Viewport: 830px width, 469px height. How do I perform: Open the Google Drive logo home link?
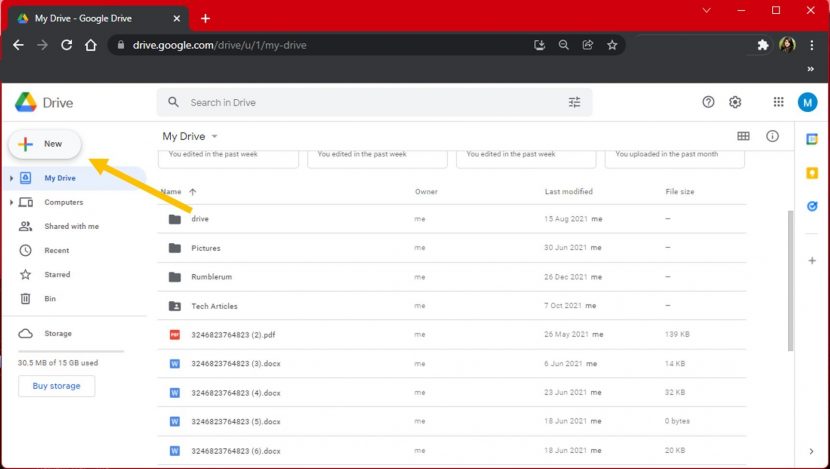pyautogui.click(x=44, y=102)
